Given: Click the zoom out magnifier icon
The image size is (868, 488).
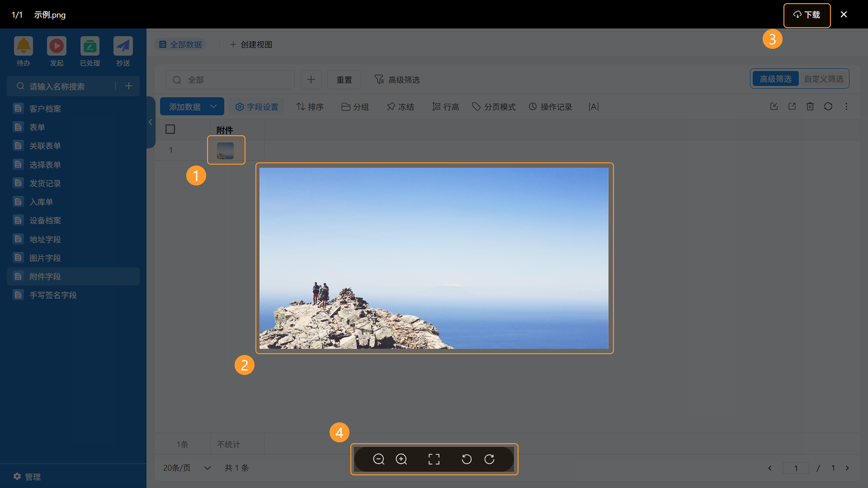Looking at the screenshot, I should pos(378,459).
